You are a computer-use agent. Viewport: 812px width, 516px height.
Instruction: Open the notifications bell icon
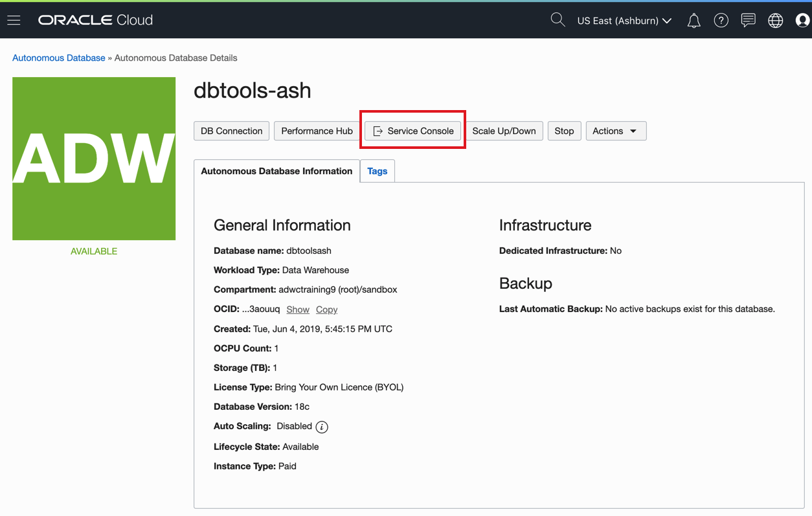pyautogui.click(x=694, y=21)
